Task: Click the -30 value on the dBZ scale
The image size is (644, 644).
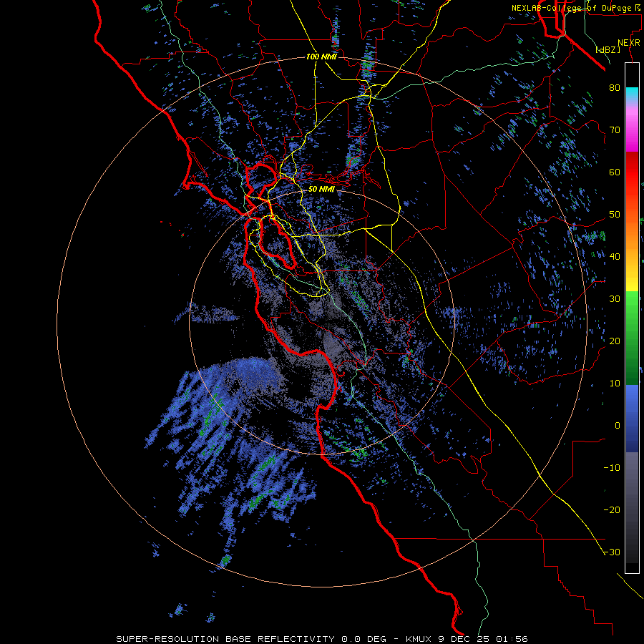Action: tap(612, 552)
